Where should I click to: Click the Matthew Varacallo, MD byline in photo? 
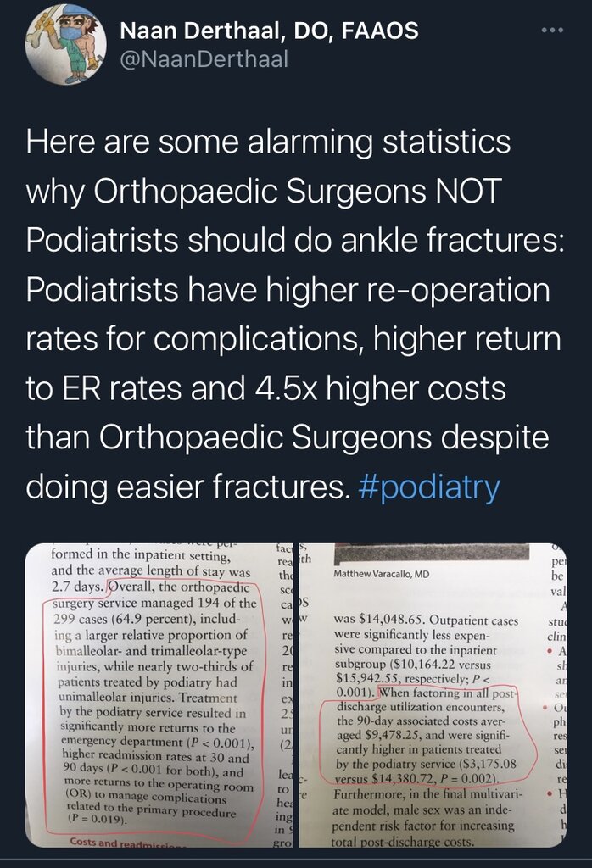pos(381,574)
